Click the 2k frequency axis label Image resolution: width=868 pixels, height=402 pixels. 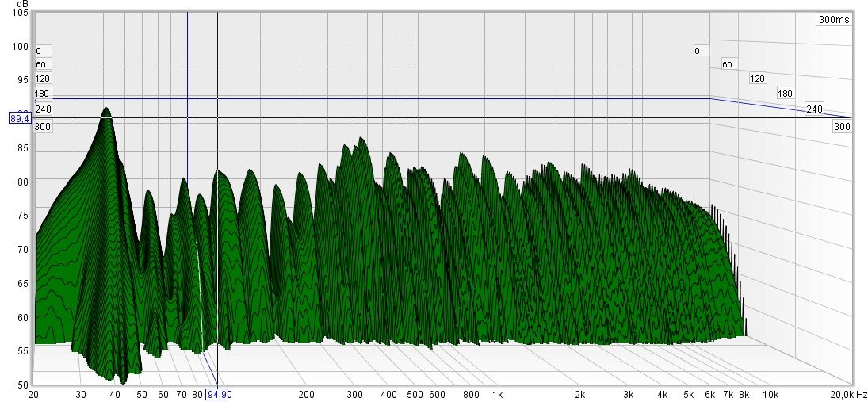tap(579, 395)
